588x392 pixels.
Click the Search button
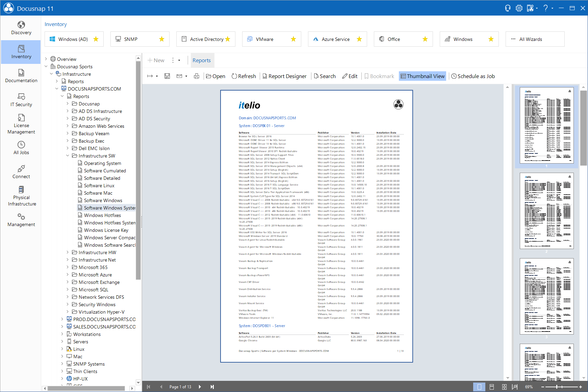point(325,76)
